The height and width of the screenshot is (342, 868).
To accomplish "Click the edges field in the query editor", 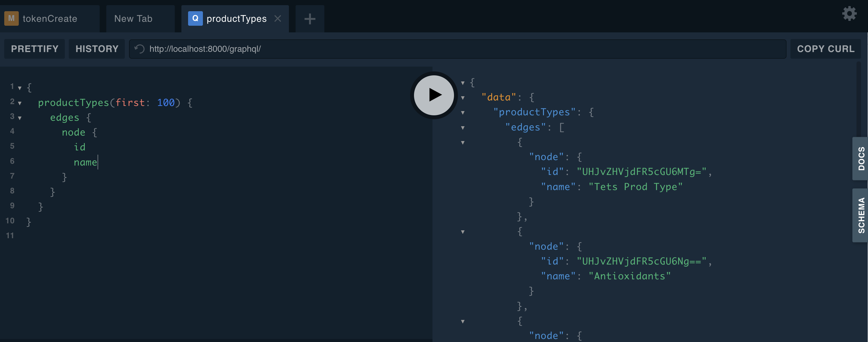I will [65, 117].
